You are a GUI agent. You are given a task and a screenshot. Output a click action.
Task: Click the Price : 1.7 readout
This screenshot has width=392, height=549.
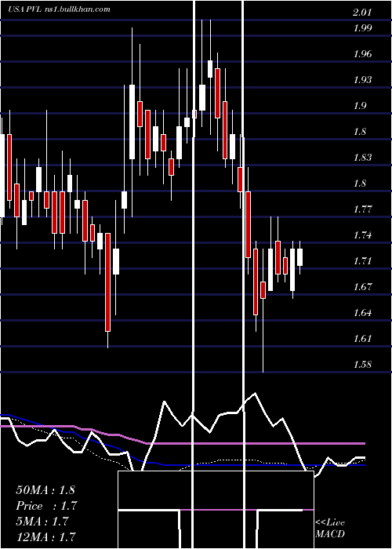click(46, 506)
